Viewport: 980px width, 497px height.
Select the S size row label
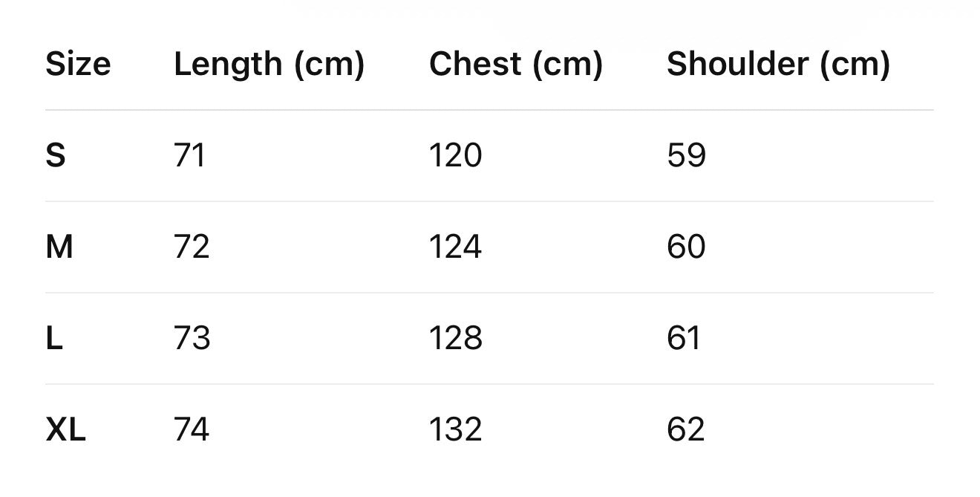point(56,156)
